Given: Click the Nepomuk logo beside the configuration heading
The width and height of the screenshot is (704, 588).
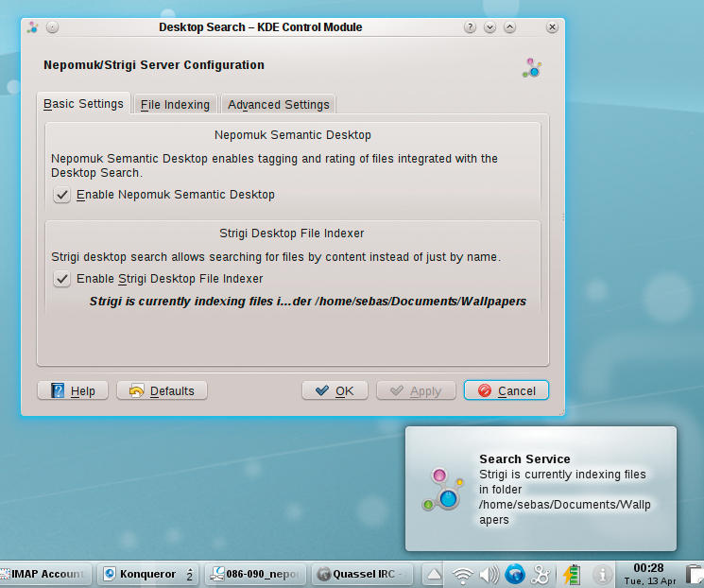Looking at the screenshot, I should pos(532,68).
